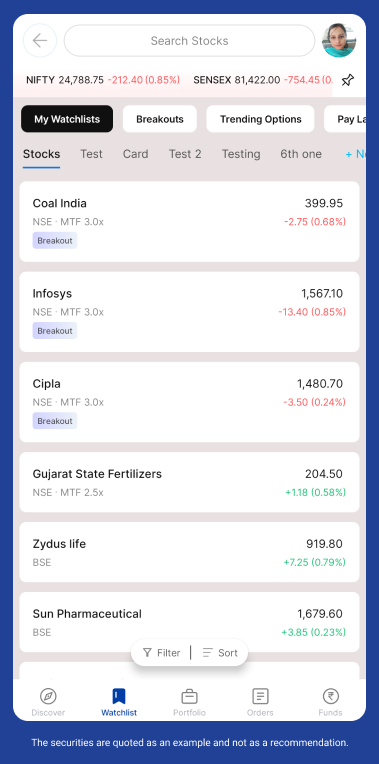Open the Sun Pharmaceutical stock row
The height and width of the screenshot is (764, 379).
(x=190, y=622)
